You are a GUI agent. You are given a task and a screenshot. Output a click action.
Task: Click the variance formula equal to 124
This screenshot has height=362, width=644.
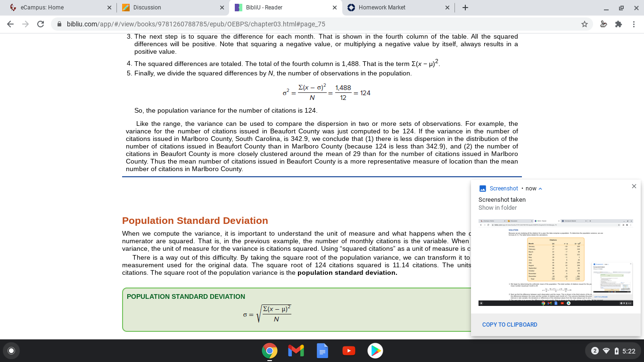click(x=326, y=93)
